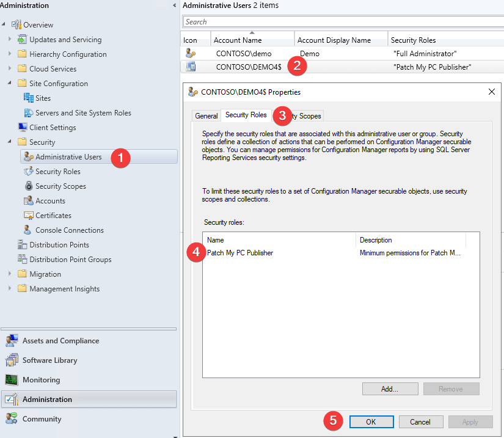Click the Migration folder icon
Screen dimensions: 504x438
point(22,274)
